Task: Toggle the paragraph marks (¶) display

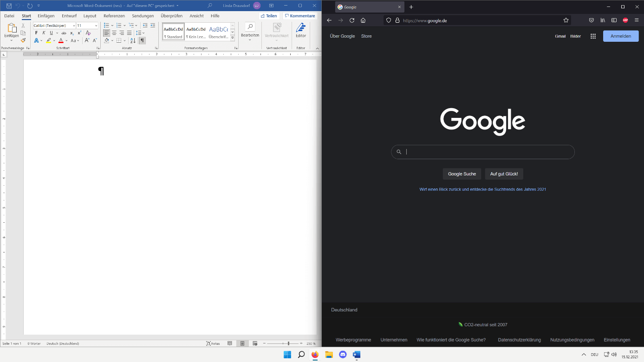Action: click(143, 40)
